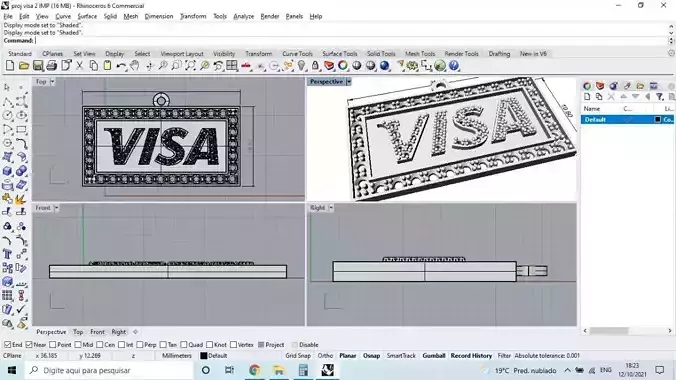Image resolution: width=676 pixels, height=380 pixels.
Task: Enable the Int osnap checkbox
Action: point(122,345)
